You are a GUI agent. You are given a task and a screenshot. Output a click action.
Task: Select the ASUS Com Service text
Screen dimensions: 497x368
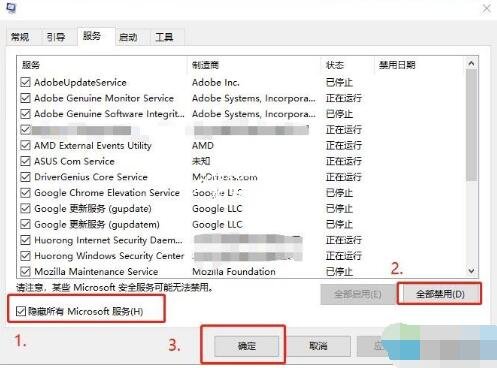(74, 161)
